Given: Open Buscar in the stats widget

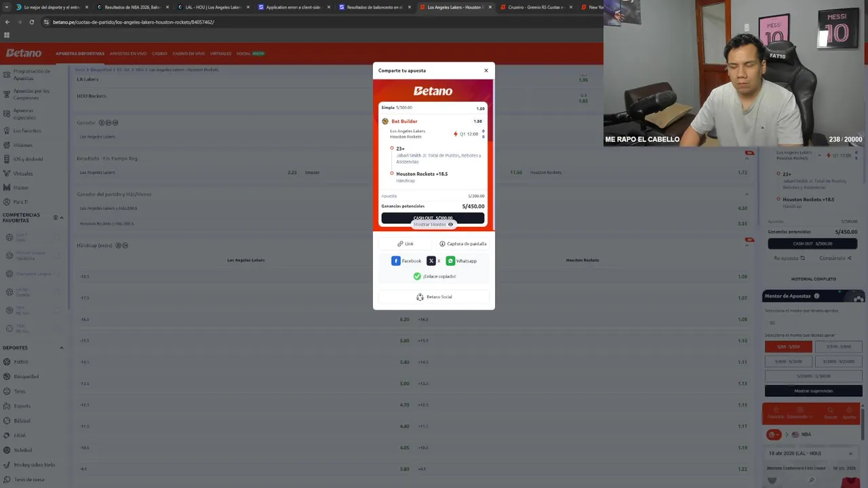Looking at the screenshot, I should (x=831, y=414).
